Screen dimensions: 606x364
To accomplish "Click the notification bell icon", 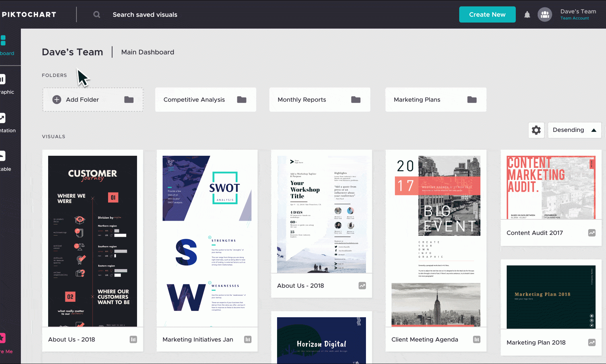I will 527,14.
